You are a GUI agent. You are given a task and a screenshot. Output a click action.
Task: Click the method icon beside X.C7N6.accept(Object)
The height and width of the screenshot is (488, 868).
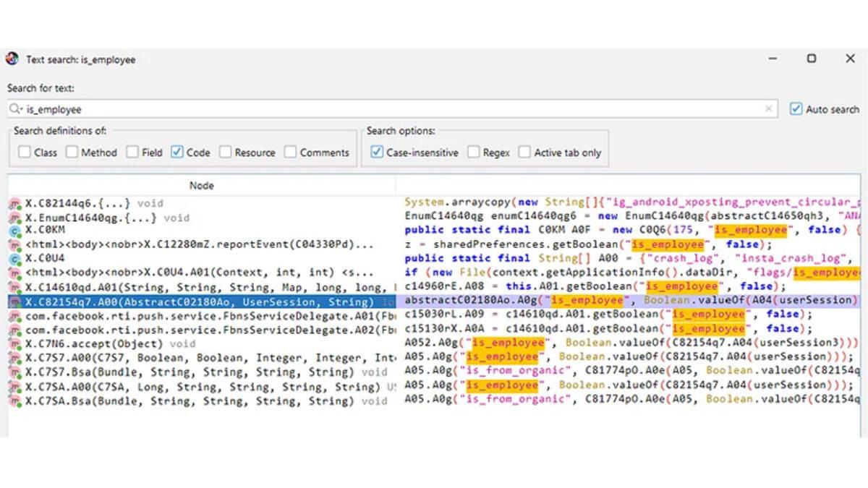[15, 344]
